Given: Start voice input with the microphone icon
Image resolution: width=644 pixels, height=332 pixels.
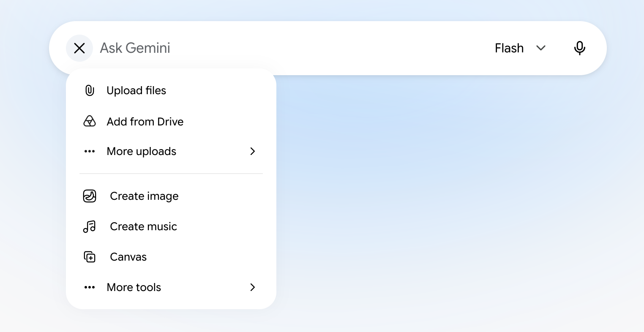Looking at the screenshot, I should coord(580,48).
